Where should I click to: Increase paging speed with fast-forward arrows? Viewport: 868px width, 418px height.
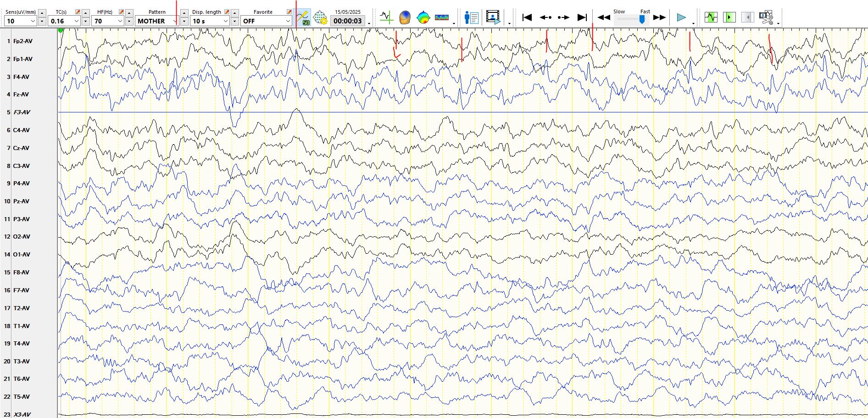659,17
